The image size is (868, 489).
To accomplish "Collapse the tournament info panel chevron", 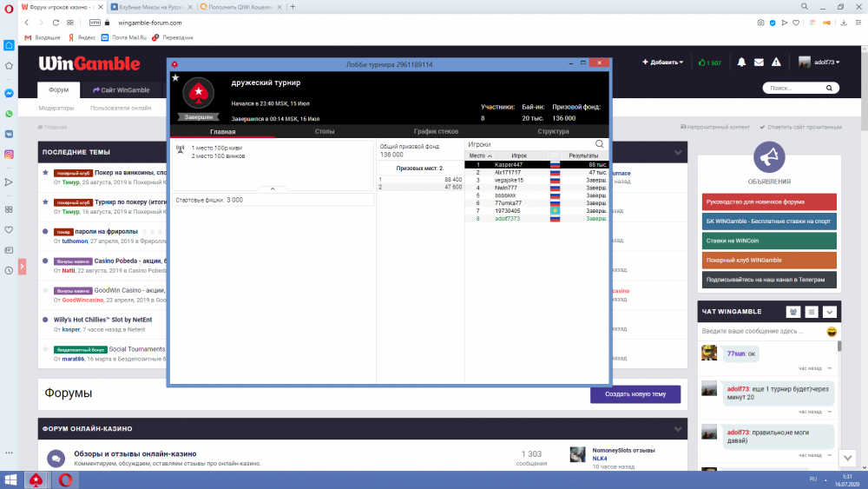I will (x=273, y=188).
